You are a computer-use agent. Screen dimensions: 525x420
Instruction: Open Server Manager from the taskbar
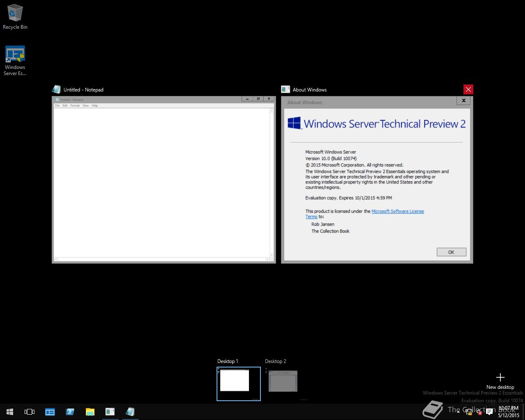coord(50,412)
